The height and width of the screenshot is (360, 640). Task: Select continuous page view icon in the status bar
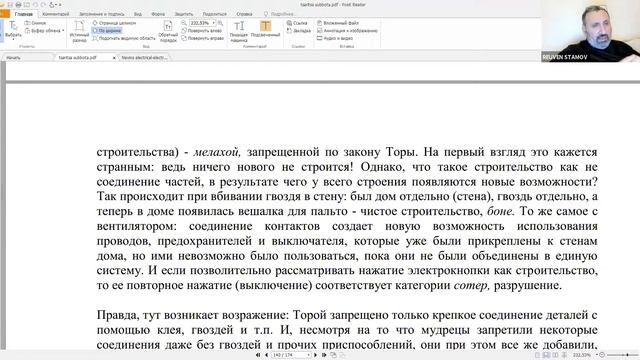coord(547,356)
